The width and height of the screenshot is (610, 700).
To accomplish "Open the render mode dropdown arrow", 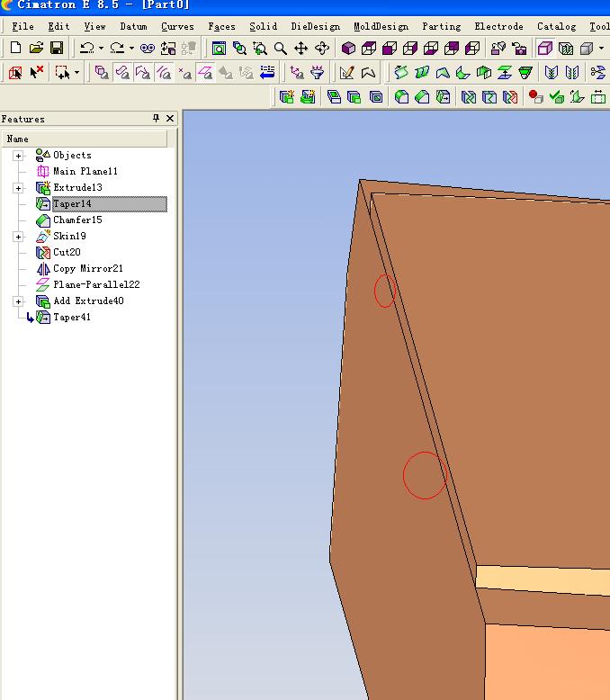I will tap(601, 48).
